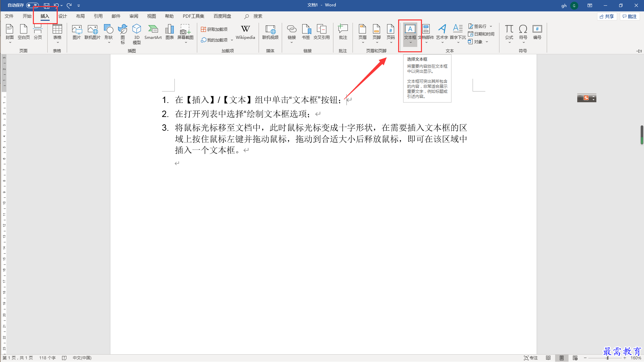Viewport: 644px width, 362px height.
Task: Click the zoom in plus button
Action: (x=625, y=358)
